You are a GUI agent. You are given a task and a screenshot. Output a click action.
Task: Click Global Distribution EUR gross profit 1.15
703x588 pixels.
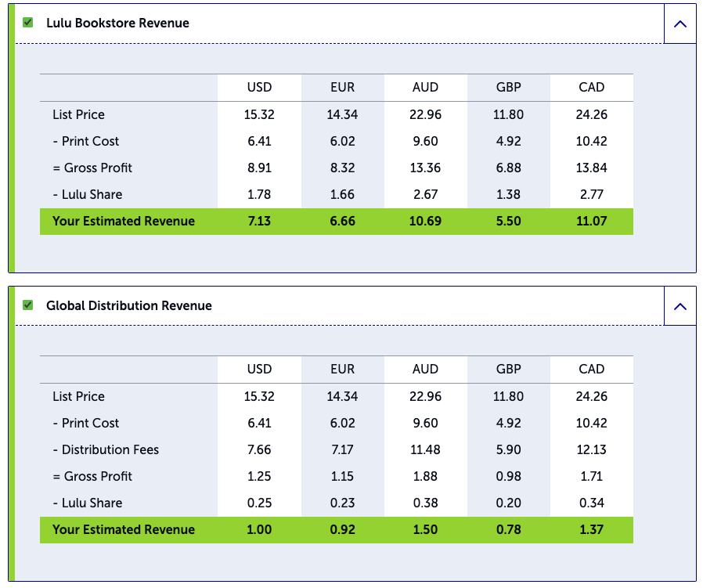(x=343, y=476)
